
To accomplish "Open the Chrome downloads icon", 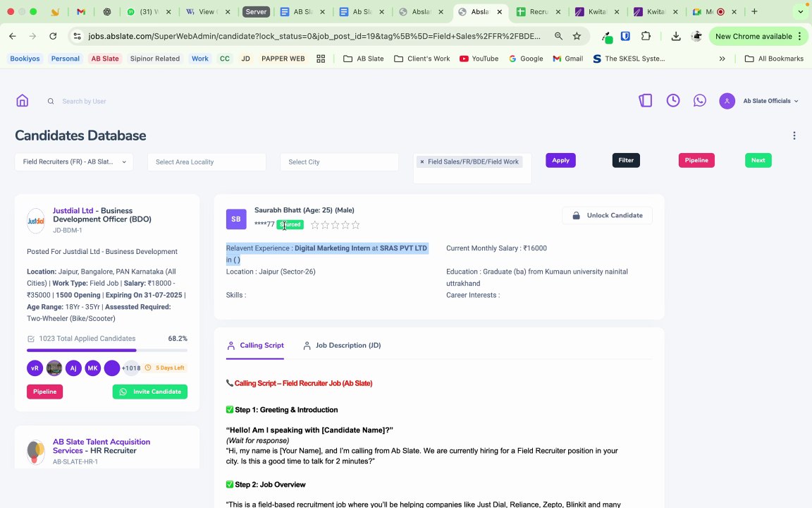I will (676, 36).
